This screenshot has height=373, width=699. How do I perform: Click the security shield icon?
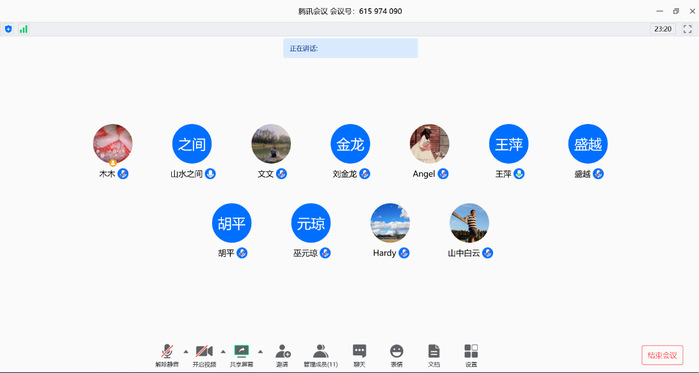(x=8, y=29)
